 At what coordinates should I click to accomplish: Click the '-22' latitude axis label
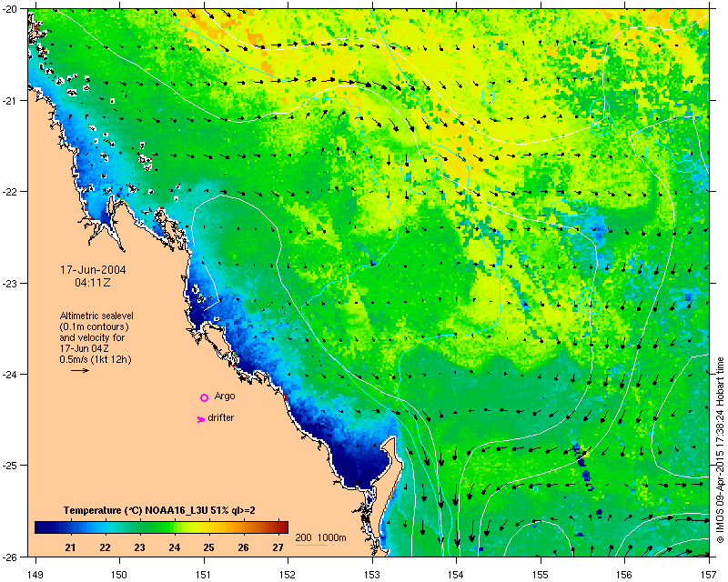click(x=9, y=192)
